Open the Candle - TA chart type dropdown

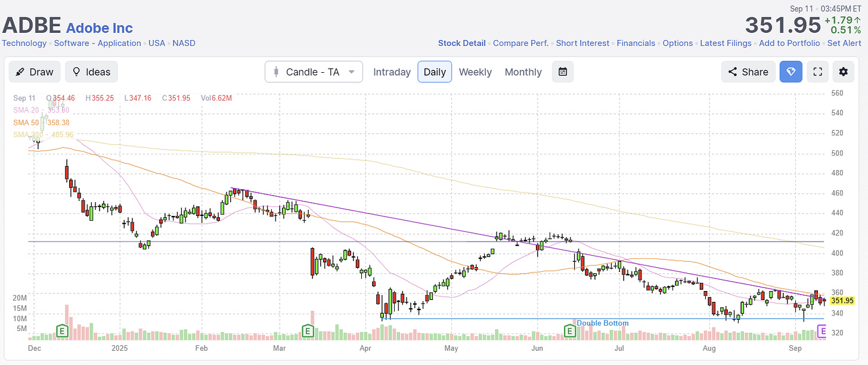314,72
